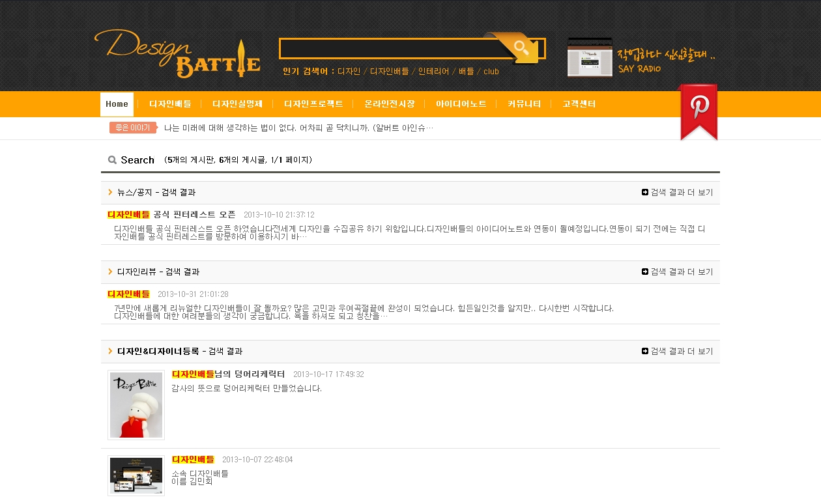The image size is (821, 504).
Task: Click popular keyword 인테리어
Action: (x=434, y=72)
